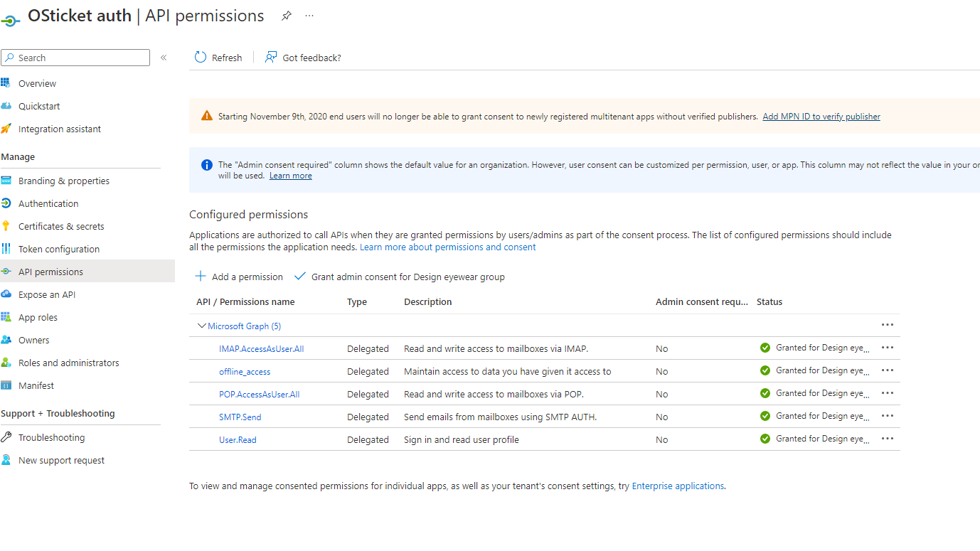Click the info icon in the blue banner
Screen dimensions: 980x551
[x=207, y=165]
